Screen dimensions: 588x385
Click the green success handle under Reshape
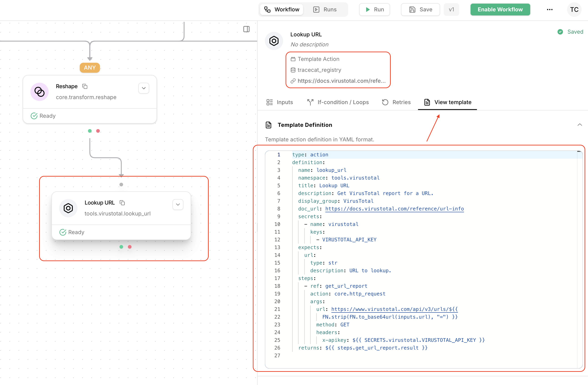[x=90, y=131]
